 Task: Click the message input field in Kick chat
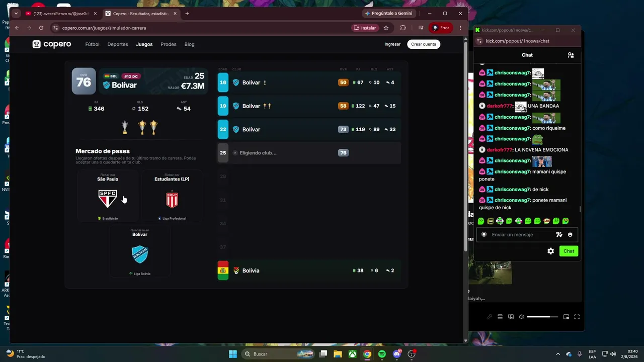click(x=527, y=235)
